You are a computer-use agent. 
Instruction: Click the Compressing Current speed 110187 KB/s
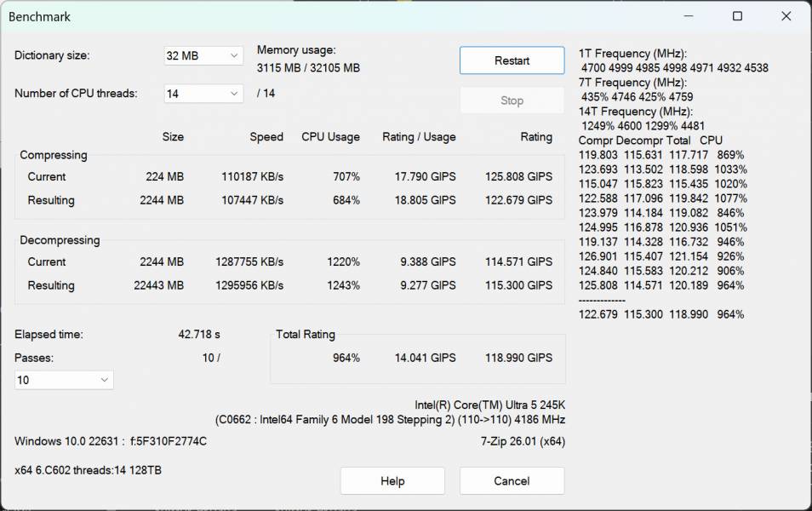pos(252,177)
